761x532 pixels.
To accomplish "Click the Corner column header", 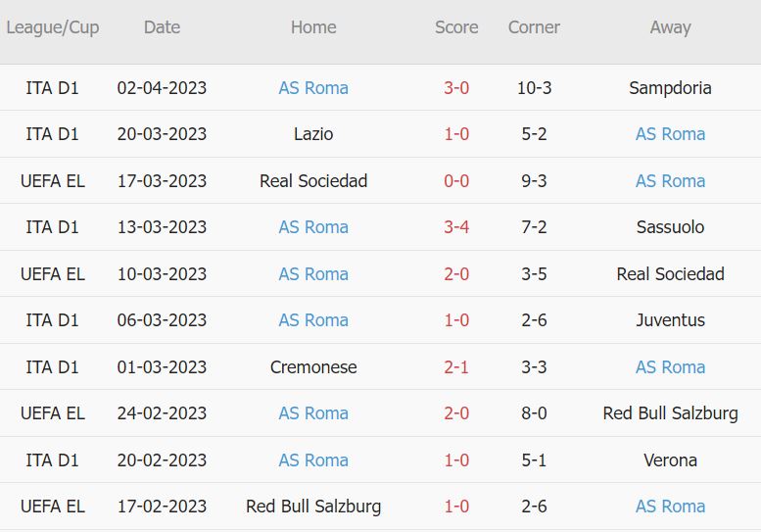I will pos(534,27).
